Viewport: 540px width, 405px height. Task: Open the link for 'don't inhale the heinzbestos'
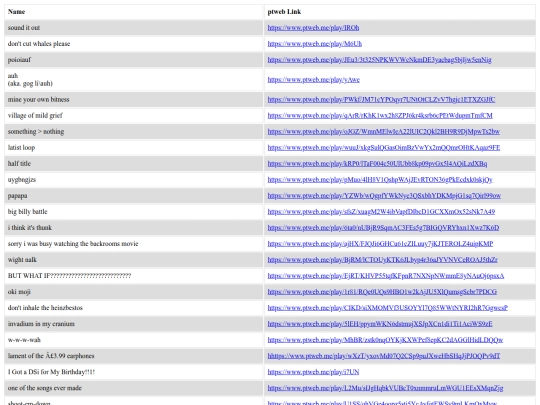click(387, 308)
